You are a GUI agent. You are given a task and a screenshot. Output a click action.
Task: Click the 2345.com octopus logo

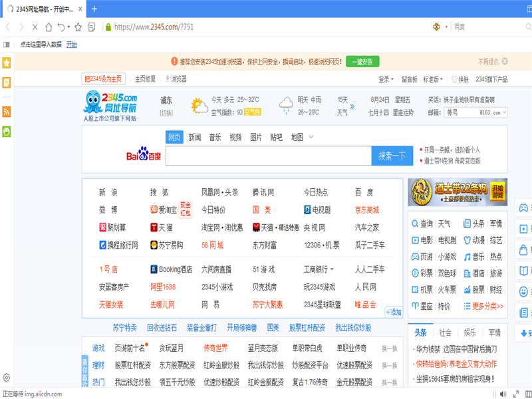point(110,106)
